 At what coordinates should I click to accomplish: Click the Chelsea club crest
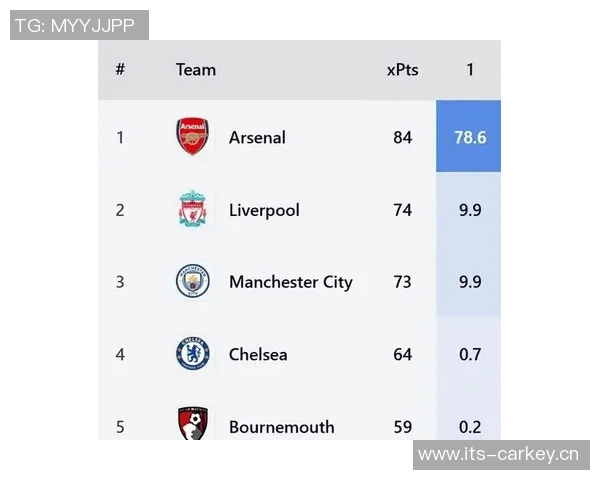pos(193,354)
